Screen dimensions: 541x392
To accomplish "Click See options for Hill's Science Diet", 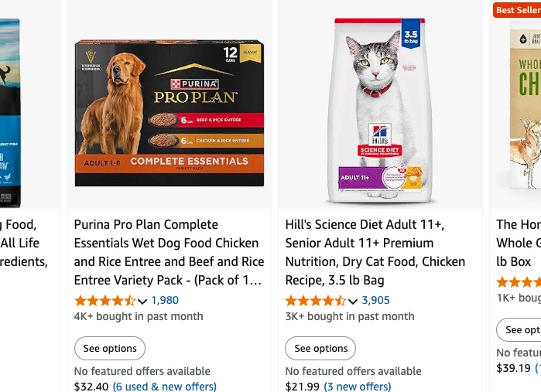I will (320, 348).
